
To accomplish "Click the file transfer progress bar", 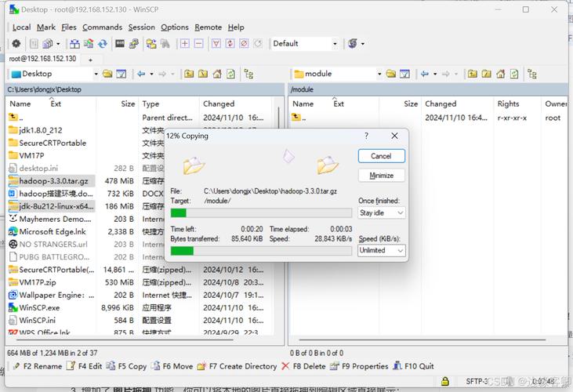I will pos(261,213).
